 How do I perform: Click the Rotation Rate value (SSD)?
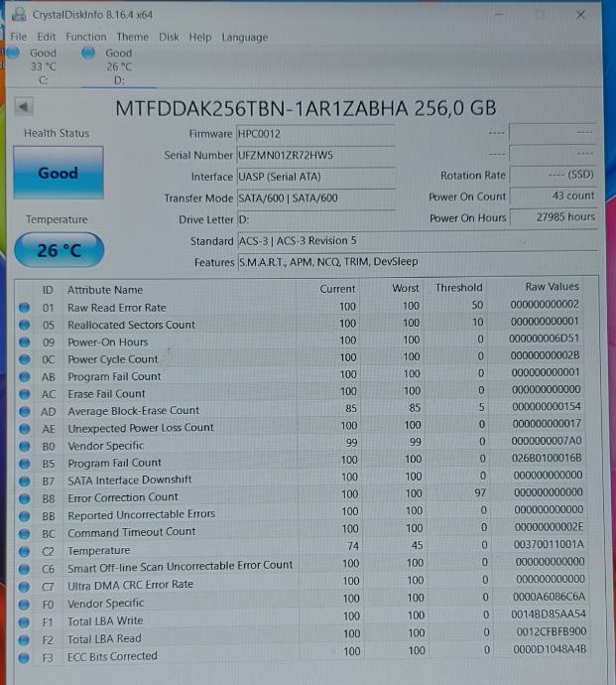[553, 175]
